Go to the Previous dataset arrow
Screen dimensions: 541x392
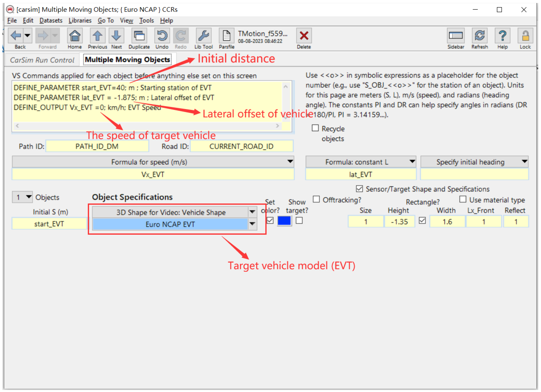97,36
